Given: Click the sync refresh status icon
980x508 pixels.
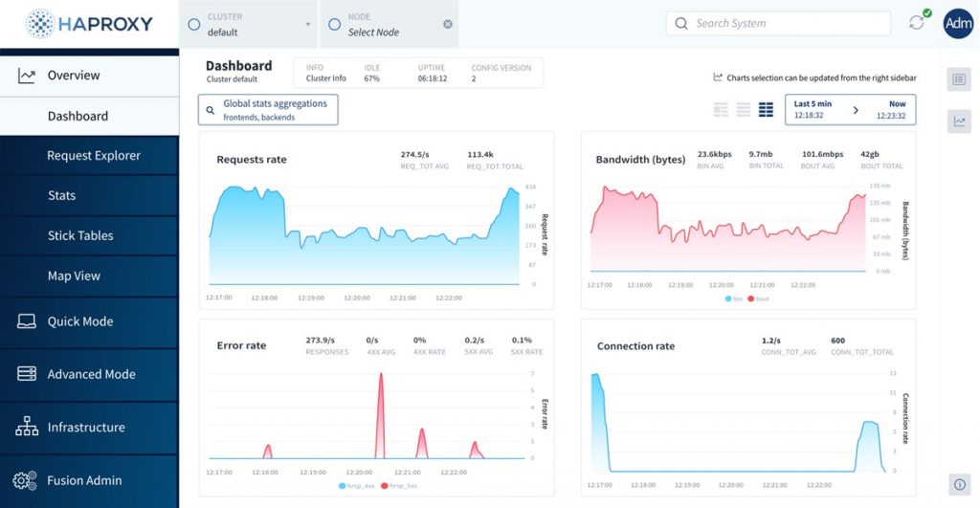Looking at the screenshot, I should click(917, 23).
